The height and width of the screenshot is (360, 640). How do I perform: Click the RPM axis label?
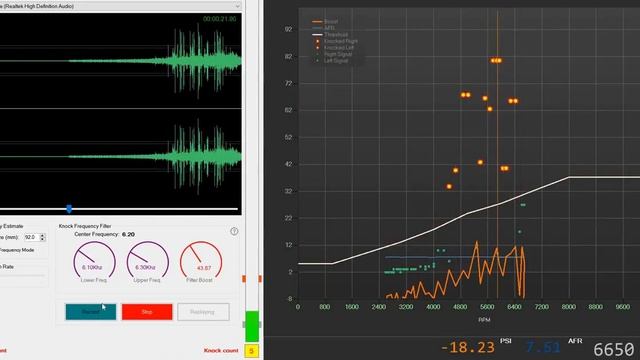(x=484, y=320)
